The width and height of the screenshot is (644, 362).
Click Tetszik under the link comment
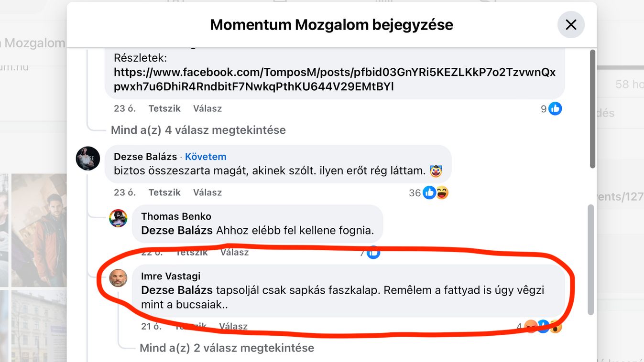tap(164, 108)
